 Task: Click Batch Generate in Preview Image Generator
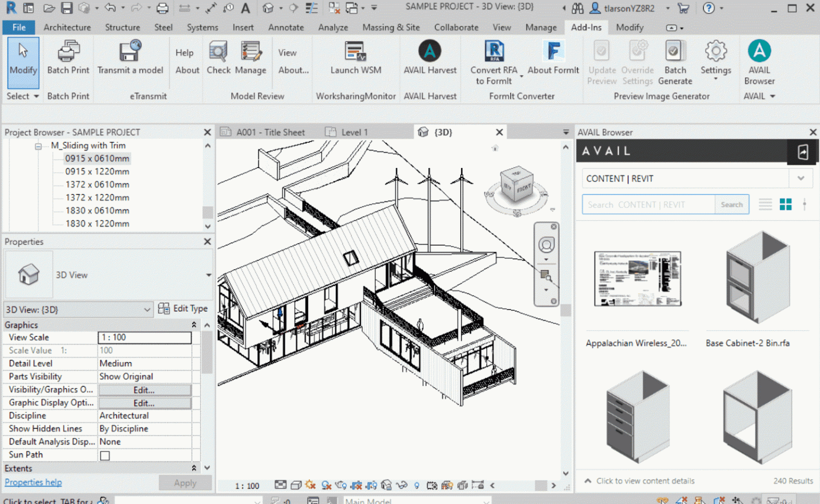point(675,60)
